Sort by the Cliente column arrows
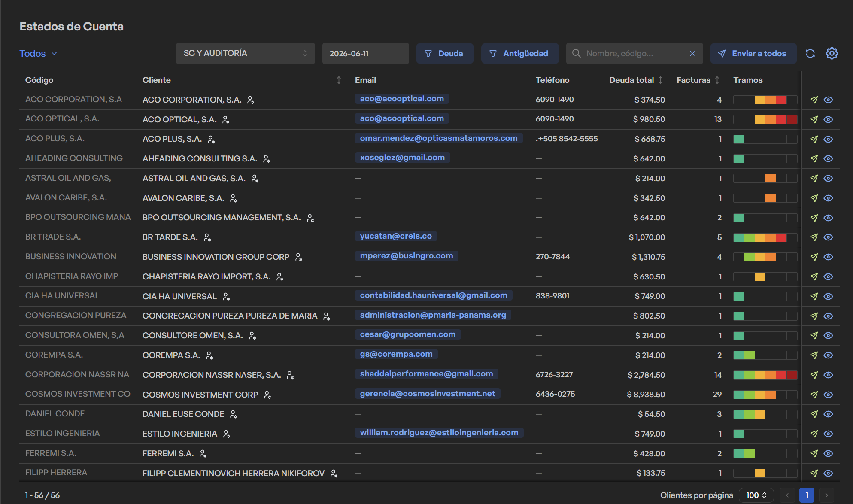 click(339, 80)
